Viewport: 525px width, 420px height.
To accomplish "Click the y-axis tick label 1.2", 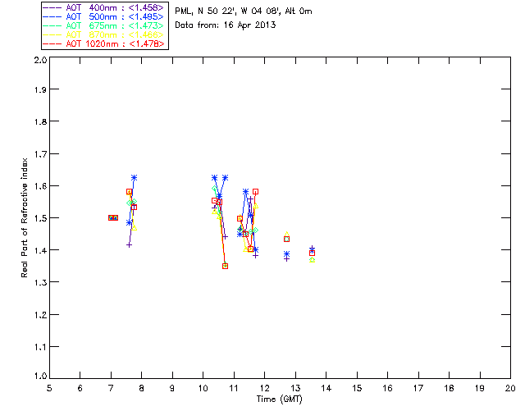I will 40,315.
